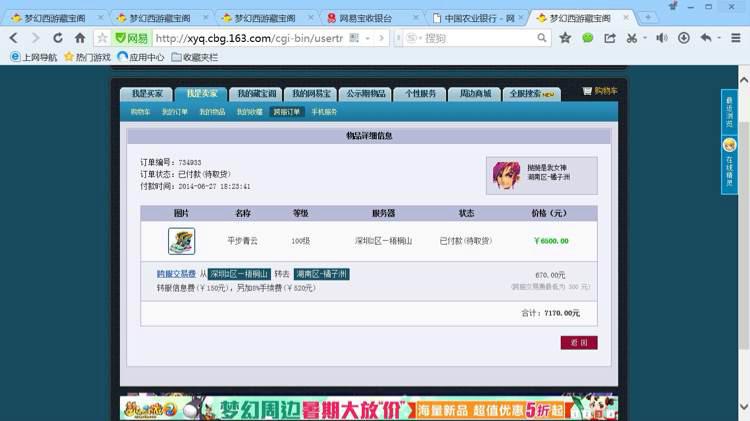Reload the current page

[57, 38]
